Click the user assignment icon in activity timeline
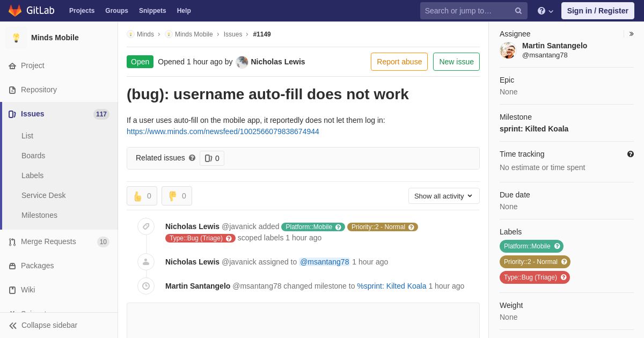This screenshot has height=338, width=644. [x=146, y=262]
